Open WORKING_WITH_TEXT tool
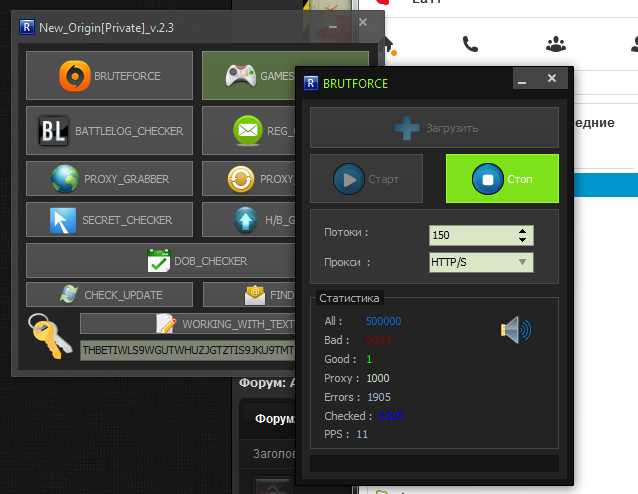This screenshot has height=494, width=638. click(x=188, y=324)
